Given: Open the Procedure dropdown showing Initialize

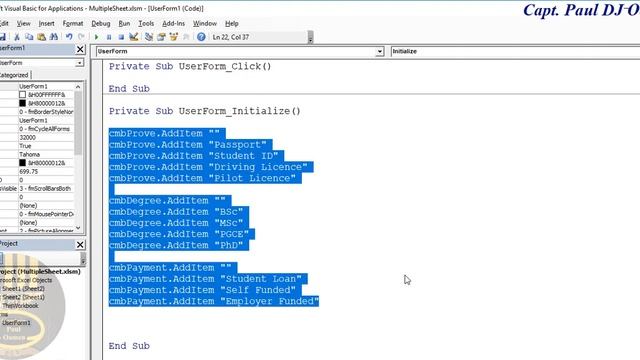Looking at the screenshot, I should (x=515, y=51).
